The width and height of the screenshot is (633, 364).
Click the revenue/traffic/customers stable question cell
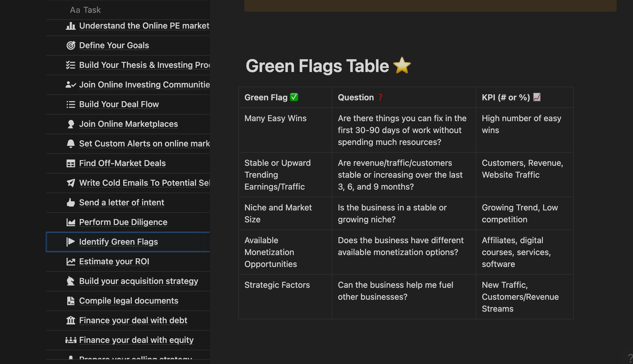(x=404, y=175)
